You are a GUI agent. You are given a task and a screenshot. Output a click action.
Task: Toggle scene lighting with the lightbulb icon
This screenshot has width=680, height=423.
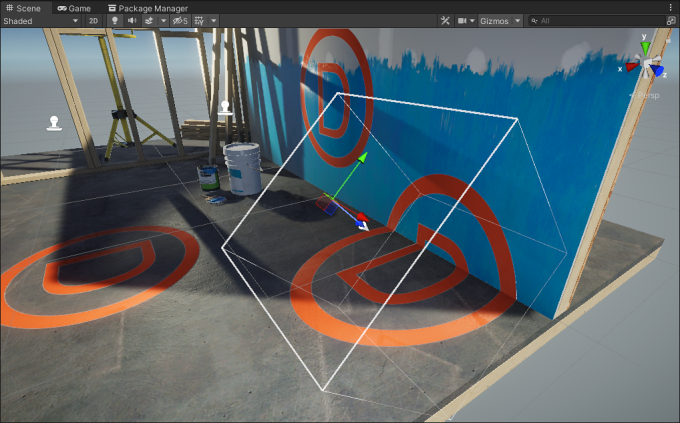click(x=114, y=20)
